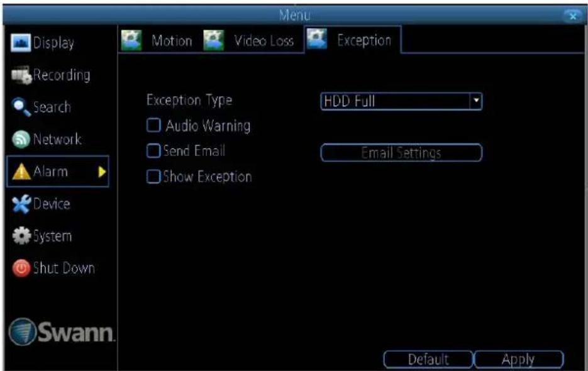Click the HDD Full selected value
Screen dimensions: 588x371
click(350, 101)
